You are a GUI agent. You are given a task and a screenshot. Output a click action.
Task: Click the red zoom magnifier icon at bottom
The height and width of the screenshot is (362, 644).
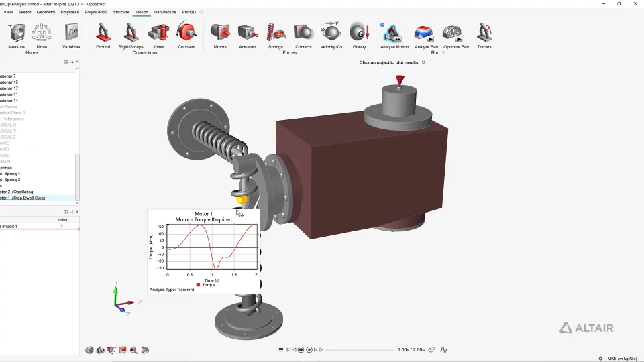[133, 350]
